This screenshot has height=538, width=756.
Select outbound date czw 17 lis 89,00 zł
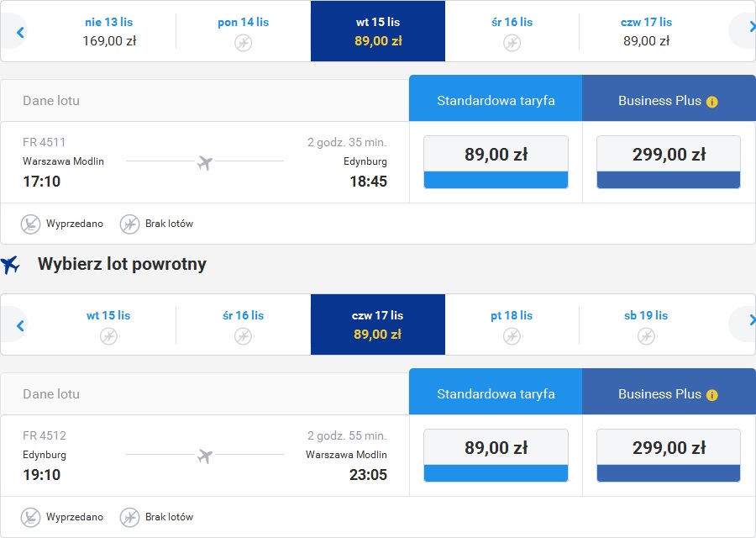(x=646, y=31)
